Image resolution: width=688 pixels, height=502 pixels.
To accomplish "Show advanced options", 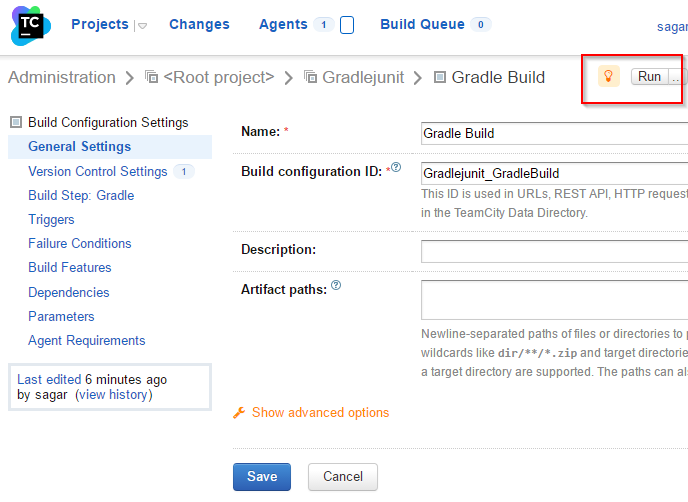I will pos(320,412).
